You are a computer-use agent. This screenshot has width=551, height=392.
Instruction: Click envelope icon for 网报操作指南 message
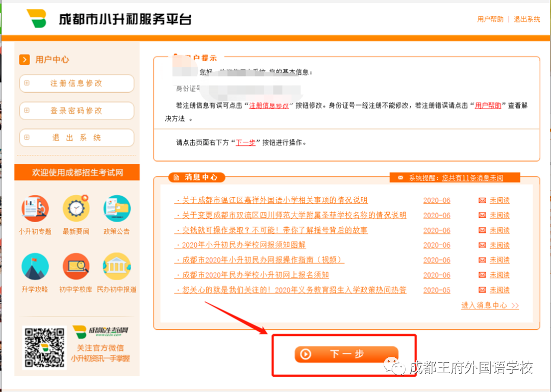tap(482, 260)
